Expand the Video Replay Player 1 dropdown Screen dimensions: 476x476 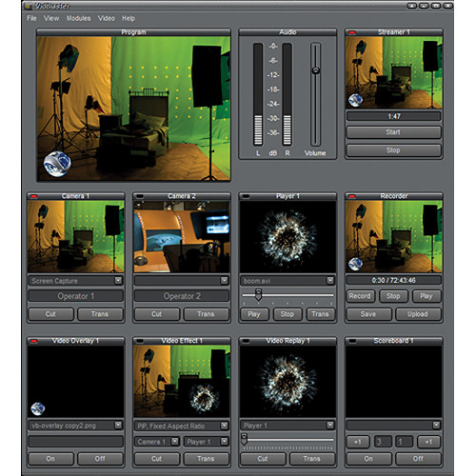[330, 426]
